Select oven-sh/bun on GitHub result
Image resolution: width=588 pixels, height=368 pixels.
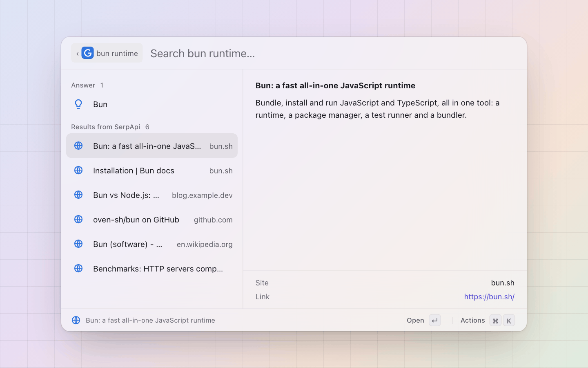coord(152,219)
